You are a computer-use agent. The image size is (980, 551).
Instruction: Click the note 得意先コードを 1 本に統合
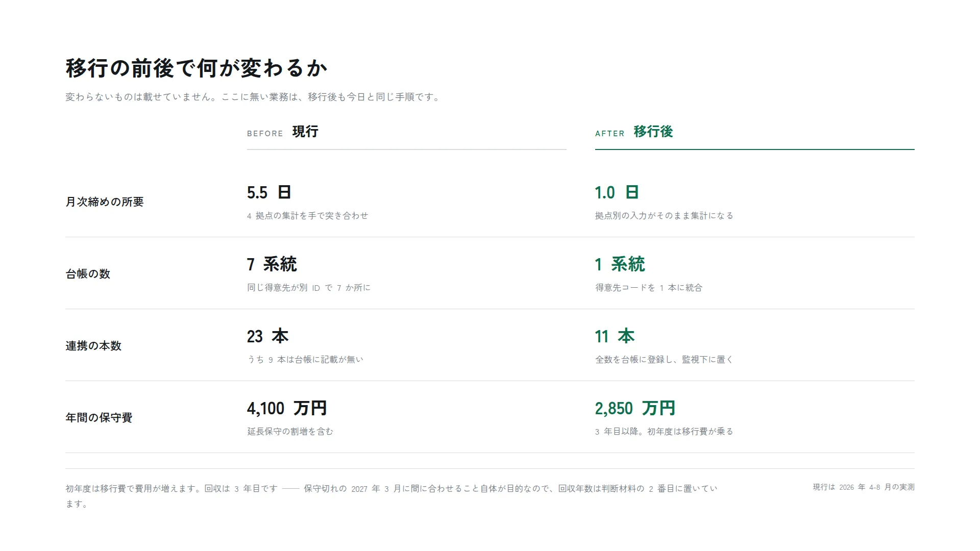(x=649, y=288)
